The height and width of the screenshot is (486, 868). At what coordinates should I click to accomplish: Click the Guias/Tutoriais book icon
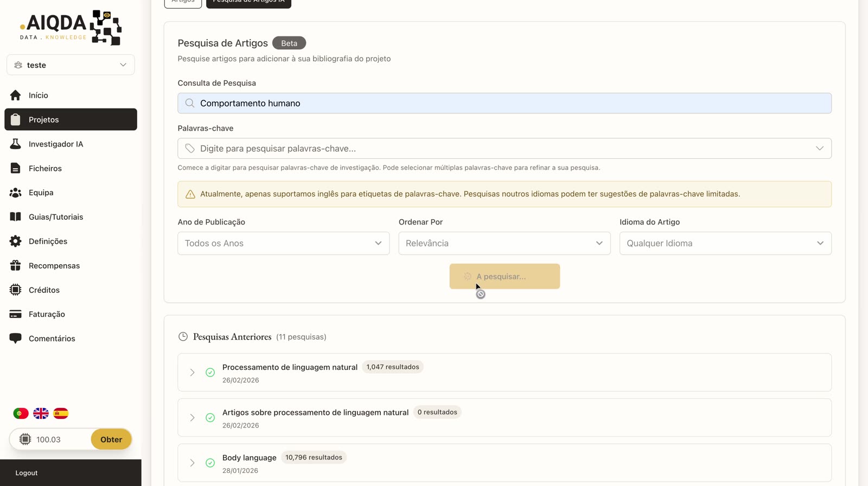[15, 217]
